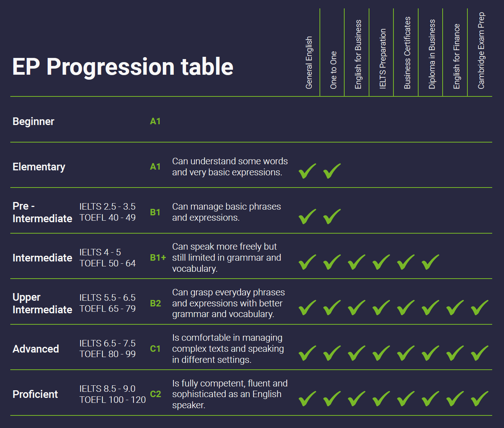This screenshot has height=428, width=504.
Task: Click the Upper Intermediate level label
Action: (42, 303)
